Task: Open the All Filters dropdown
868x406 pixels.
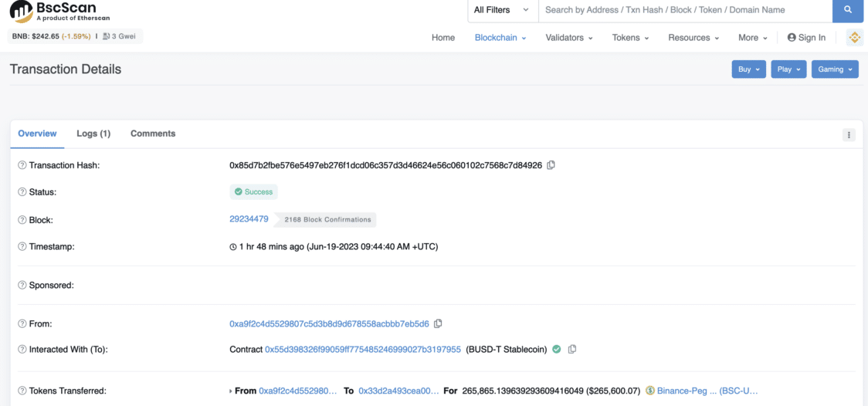Action: pos(502,10)
